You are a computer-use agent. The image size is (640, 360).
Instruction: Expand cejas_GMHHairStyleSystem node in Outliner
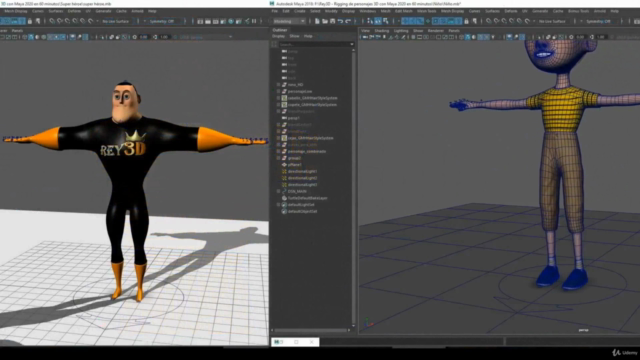point(278,138)
